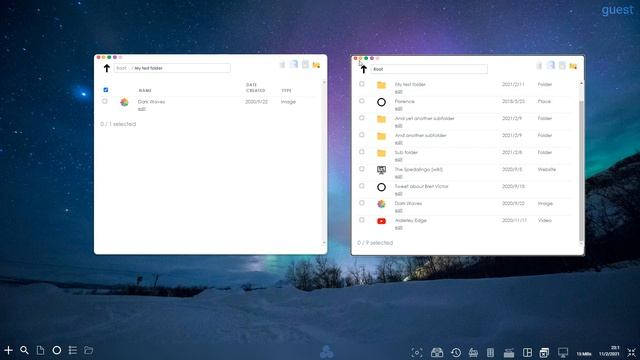
Task: Click edit link under Sub folder
Action: point(399,160)
